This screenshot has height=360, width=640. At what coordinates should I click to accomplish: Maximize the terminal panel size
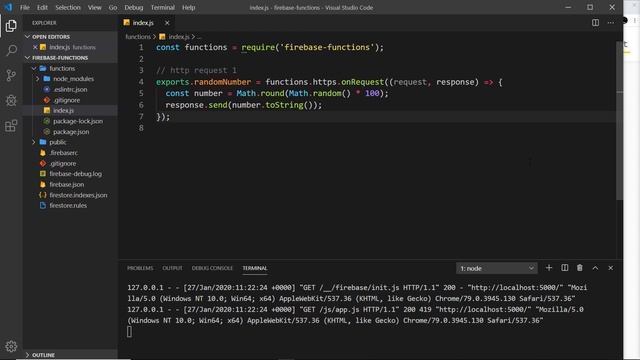pos(595,268)
